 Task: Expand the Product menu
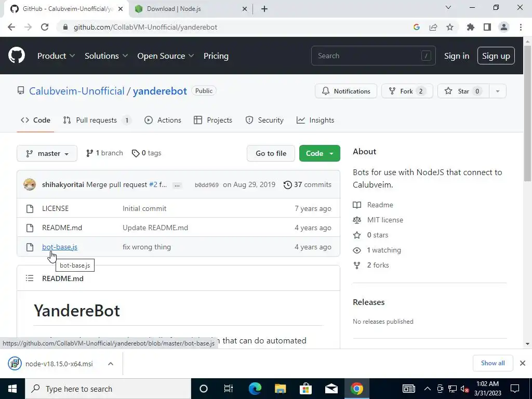click(56, 56)
